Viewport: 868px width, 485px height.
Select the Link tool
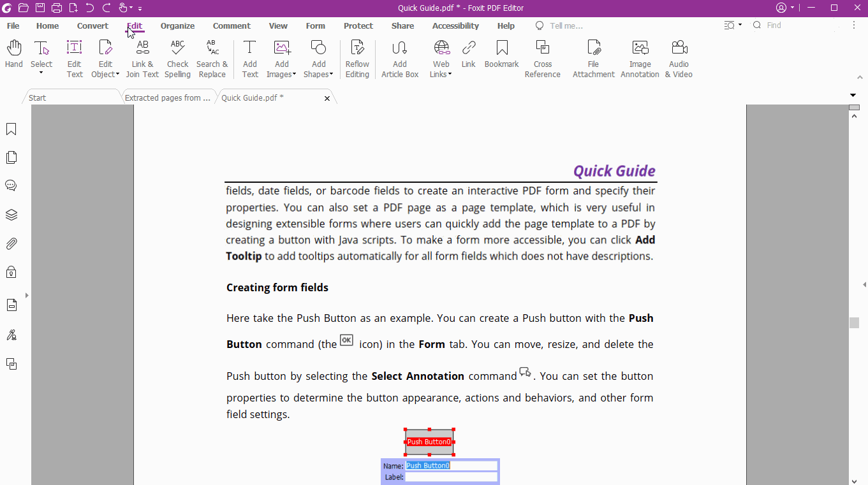coord(469,55)
